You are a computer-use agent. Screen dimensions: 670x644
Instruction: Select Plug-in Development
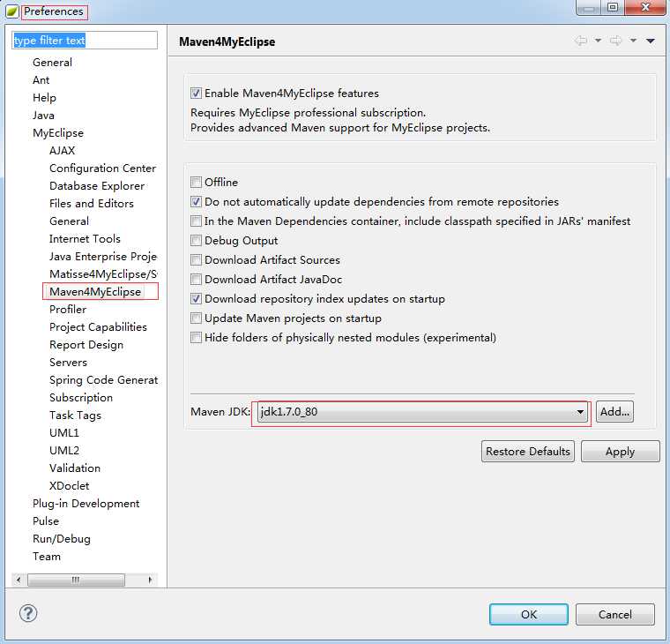[x=86, y=504]
